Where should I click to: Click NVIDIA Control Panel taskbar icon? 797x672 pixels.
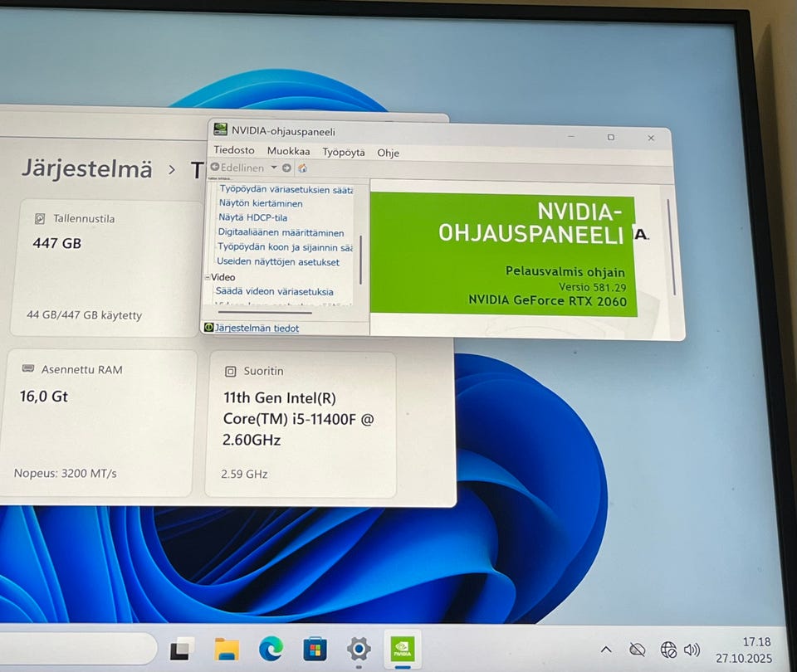click(x=402, y=649)
